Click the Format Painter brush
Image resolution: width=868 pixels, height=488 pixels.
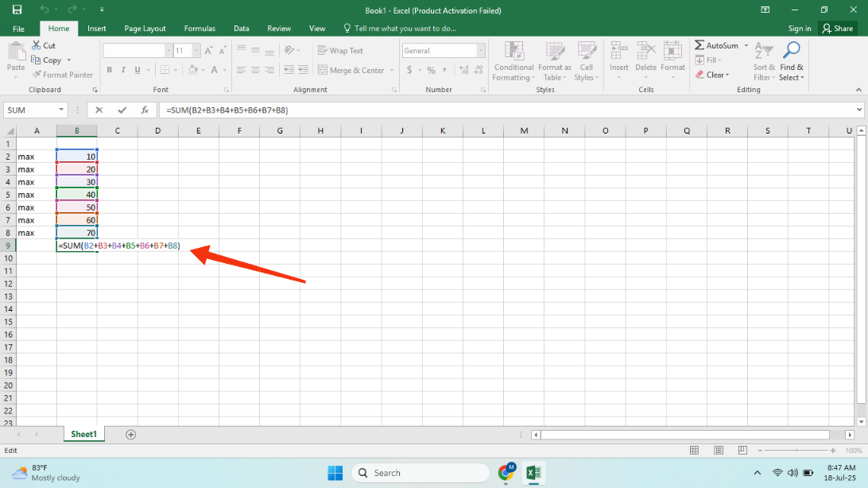click(x=62, y=75)
